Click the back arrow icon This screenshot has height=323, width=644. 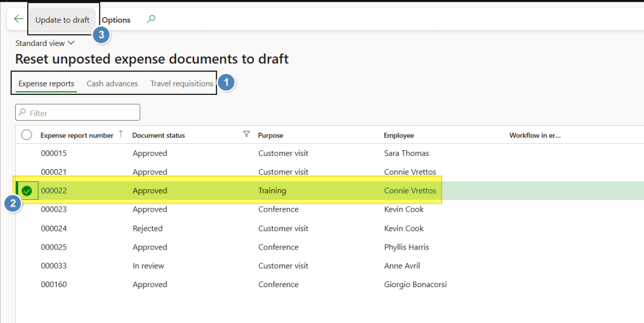click(x=18, y=19)
